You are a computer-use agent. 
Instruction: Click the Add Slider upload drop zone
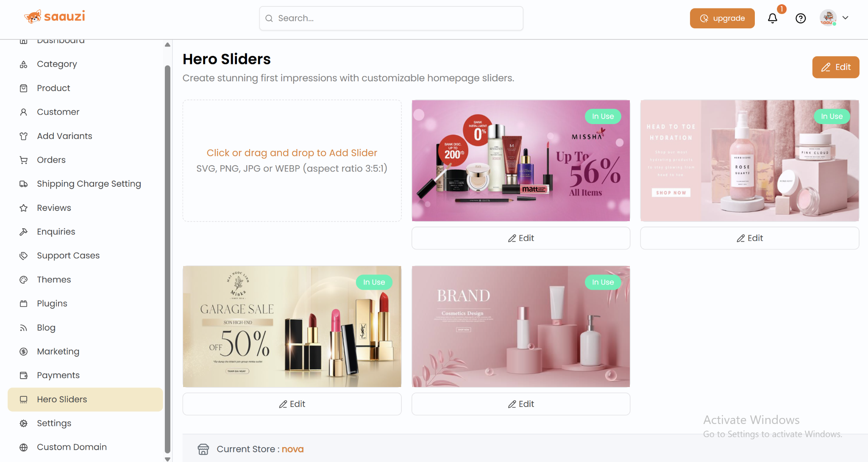[x=292, y=160]
